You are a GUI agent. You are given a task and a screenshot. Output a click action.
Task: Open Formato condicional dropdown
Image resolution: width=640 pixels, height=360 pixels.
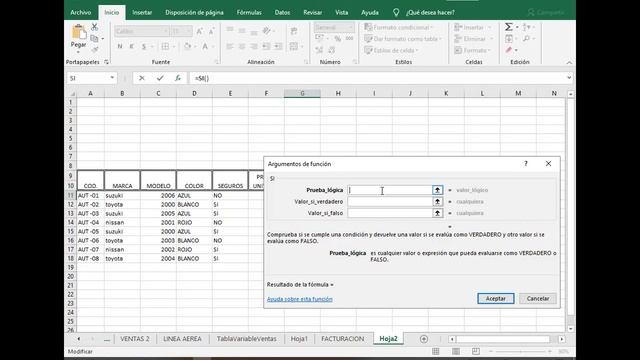pyautogui.click(x=398, y=27)
